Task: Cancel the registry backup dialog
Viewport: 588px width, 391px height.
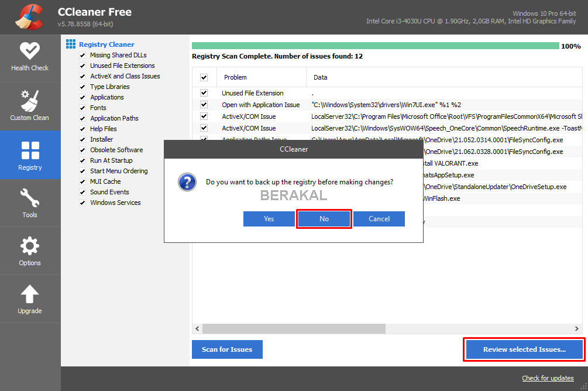Action: pyautogui.click(x=379, y=219)
